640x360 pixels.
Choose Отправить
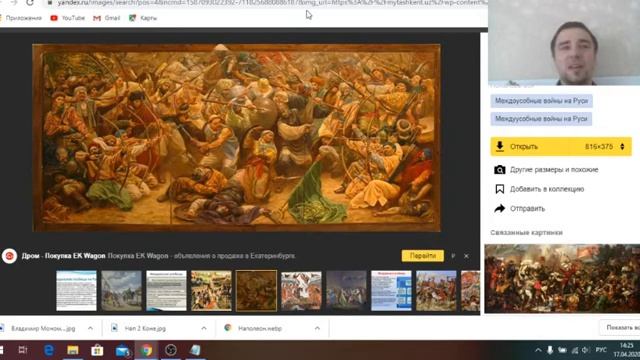pyautogui.click(x=527, y=209)
